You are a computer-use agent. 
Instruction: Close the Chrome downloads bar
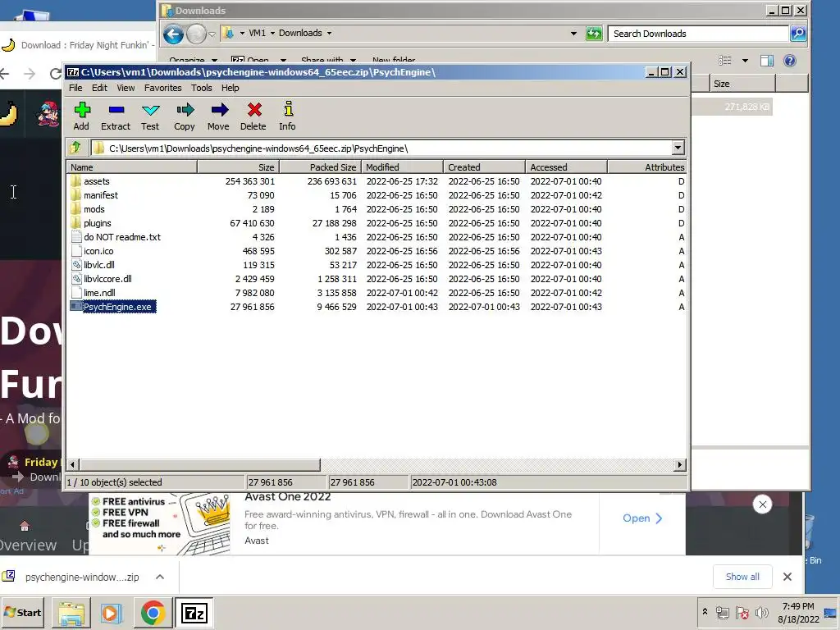coord(787,577)
